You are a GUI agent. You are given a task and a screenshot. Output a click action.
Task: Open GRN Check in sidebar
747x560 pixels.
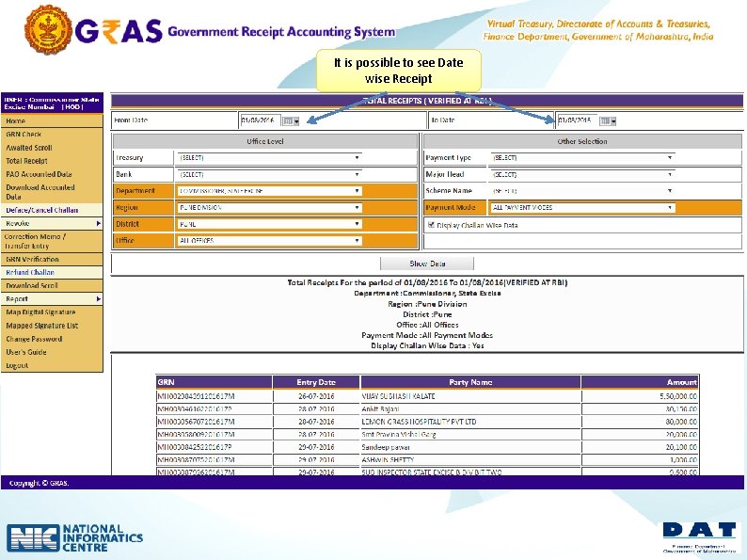pyautogui.click(x=52, y=135)
